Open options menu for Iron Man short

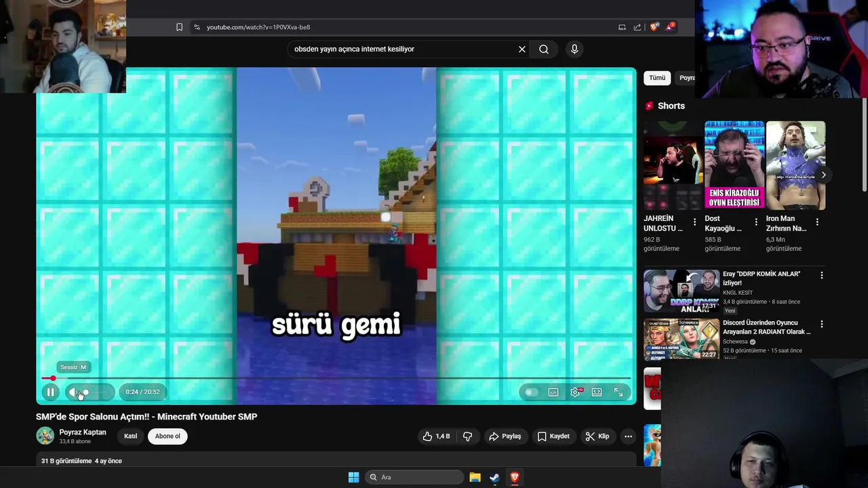pyautogui.click(x=817, y=222)
